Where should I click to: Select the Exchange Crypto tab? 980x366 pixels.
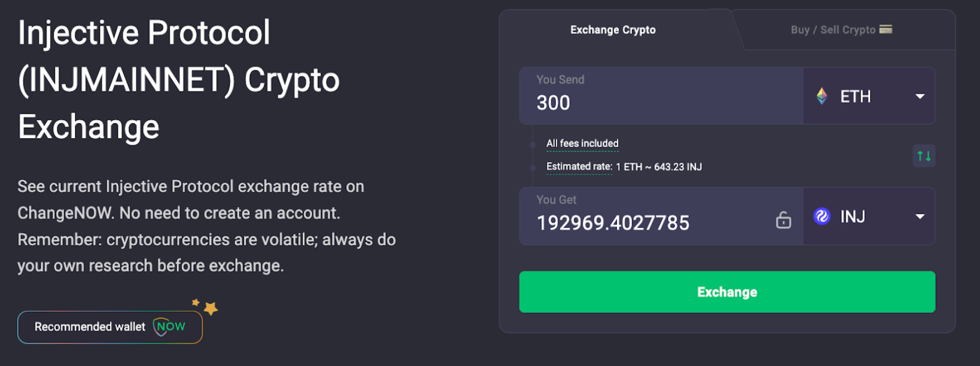612,30
